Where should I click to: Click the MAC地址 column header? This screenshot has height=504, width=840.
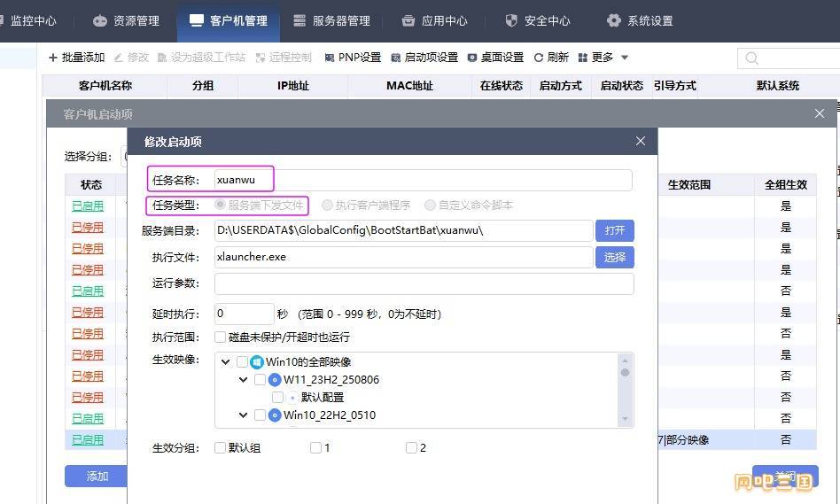tap(410, 86)
